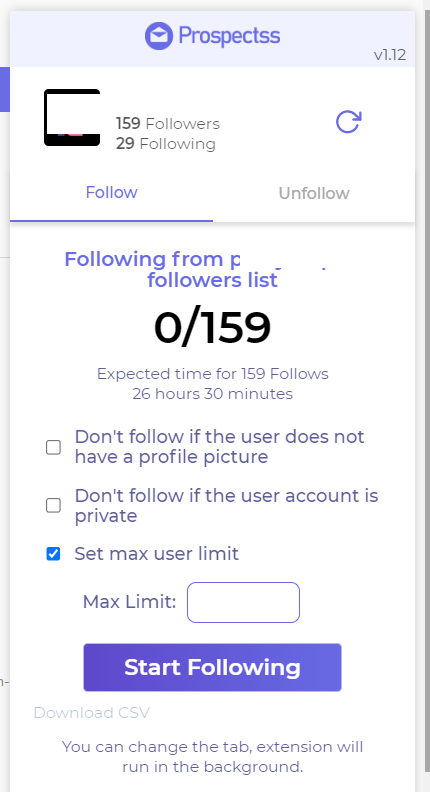Screen dimensions: 430x792
Task: Open the profile picture thumbnail
Action: tap(72, 118)
